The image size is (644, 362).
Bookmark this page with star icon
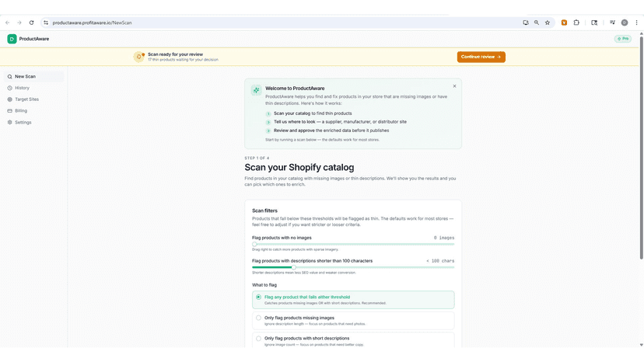point(548,23)
